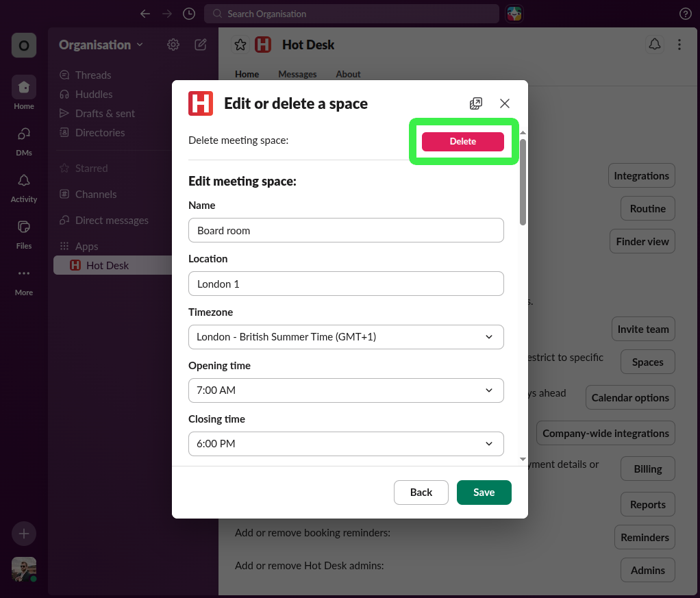Viewport: 700px width, 598px height.
Task: Save the meeting space changes
Action: pyautogui.click(x=484, y=492)
